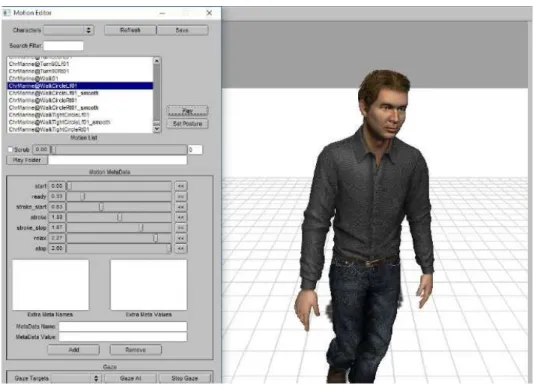Image resolution: width=534 pixels, height=391 pixels.
Task: Click the << button beside relax slider
Action: pyautogui.click(x=181, y=238)
